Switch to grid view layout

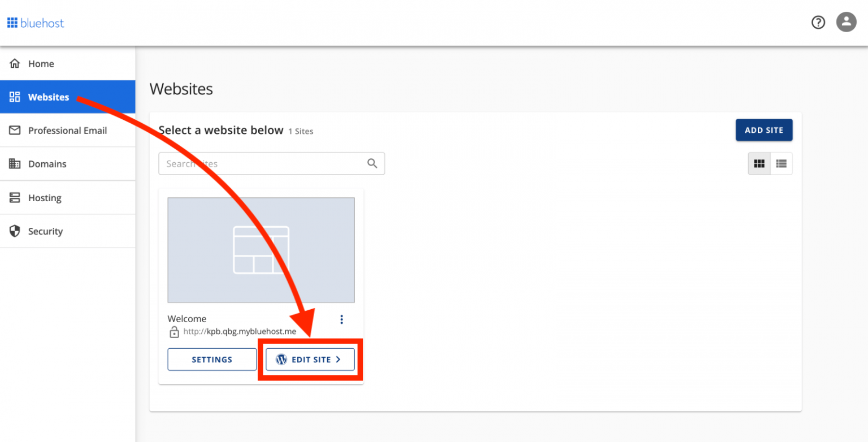tap(759, 163)
